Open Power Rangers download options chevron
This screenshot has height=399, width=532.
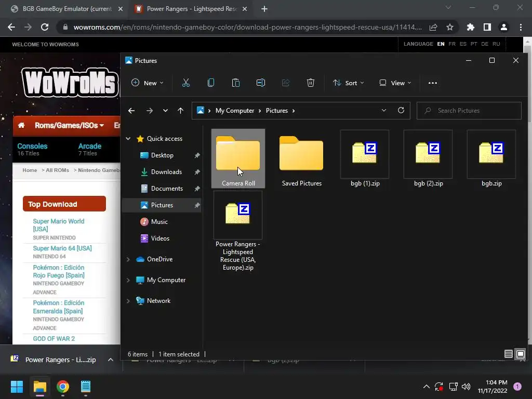[x=111, y=360]
